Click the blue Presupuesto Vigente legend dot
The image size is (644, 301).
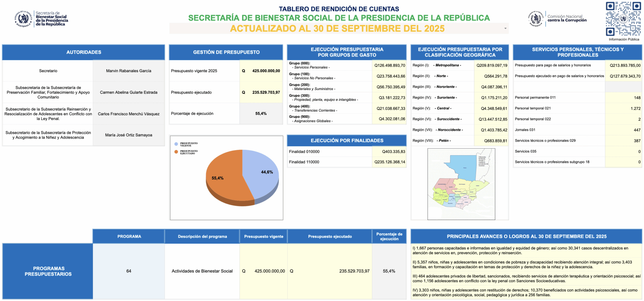pyautogui.click(x=176, y=144)
